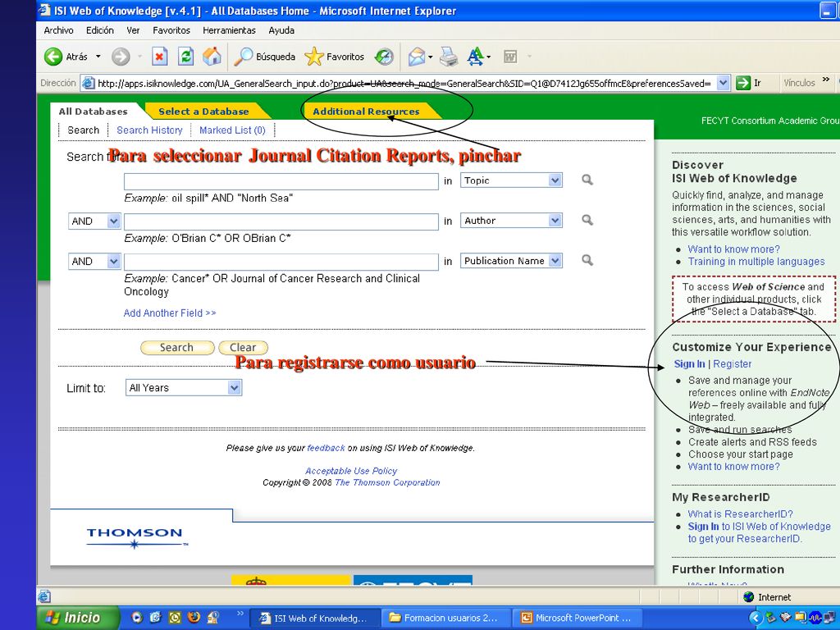Open the Formacion usuarios folder taskbar button

(x=445, y=619)
